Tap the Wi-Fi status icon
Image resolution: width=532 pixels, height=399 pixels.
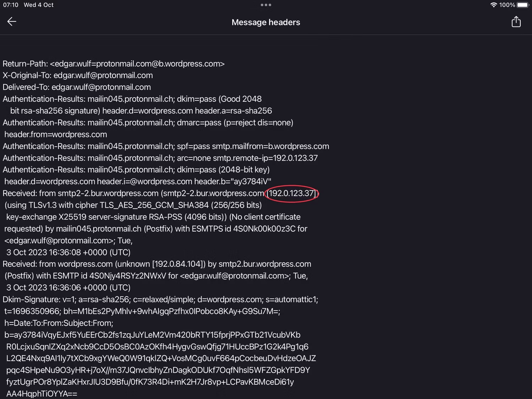point(493,5)
